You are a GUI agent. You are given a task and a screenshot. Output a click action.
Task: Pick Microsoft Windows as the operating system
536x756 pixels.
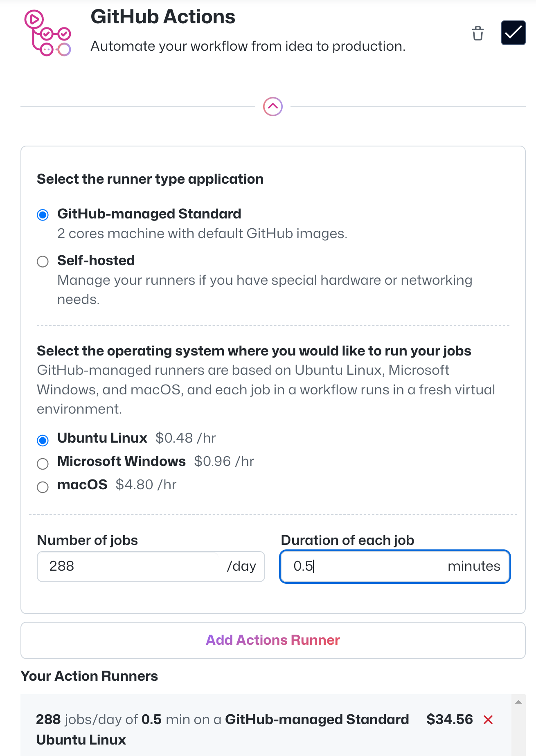pos(43,464)
